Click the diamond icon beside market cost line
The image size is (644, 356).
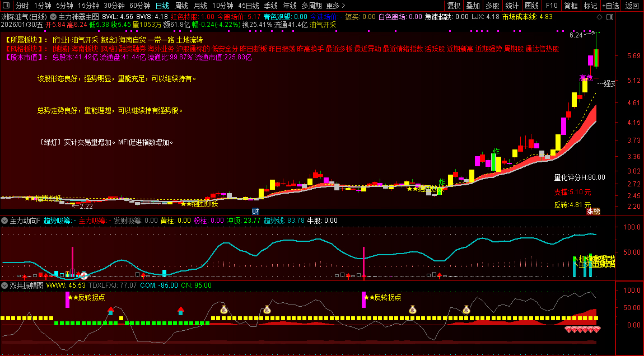click(x=599, y=17)
